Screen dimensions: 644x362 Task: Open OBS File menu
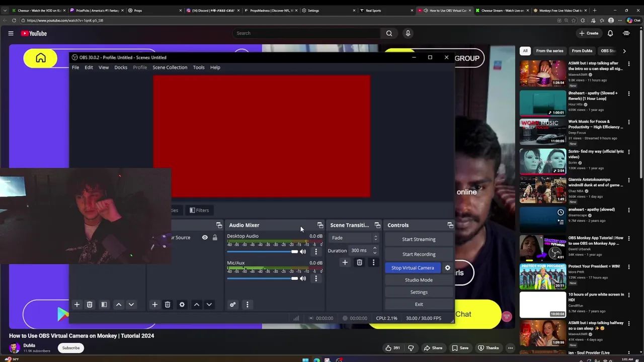[75, 67]
